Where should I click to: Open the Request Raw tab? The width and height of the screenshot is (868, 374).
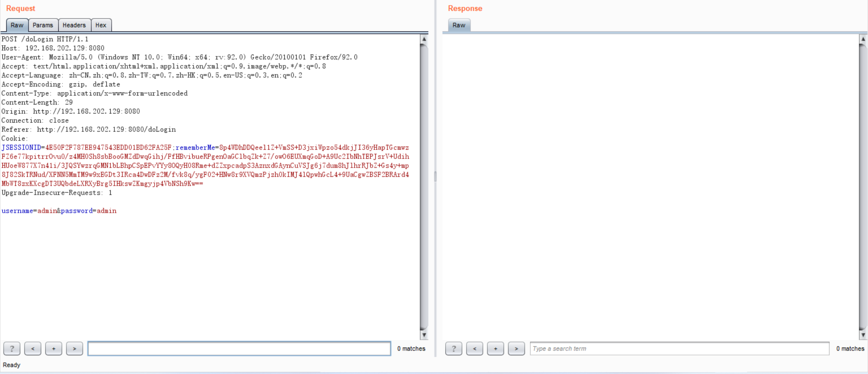coord(17,25)
